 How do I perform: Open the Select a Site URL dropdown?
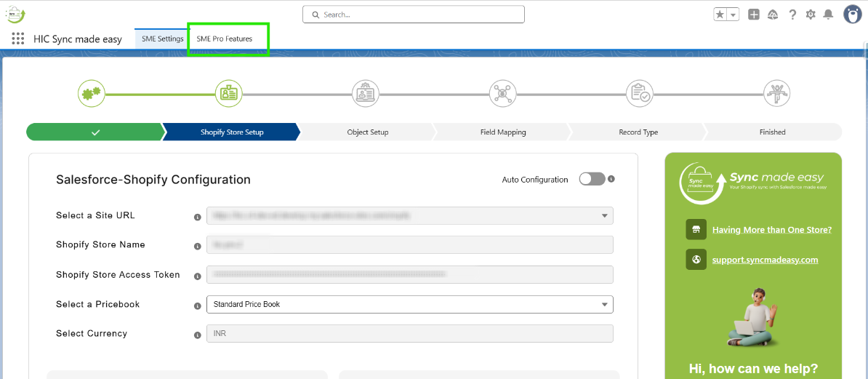[x=409, y=215]
